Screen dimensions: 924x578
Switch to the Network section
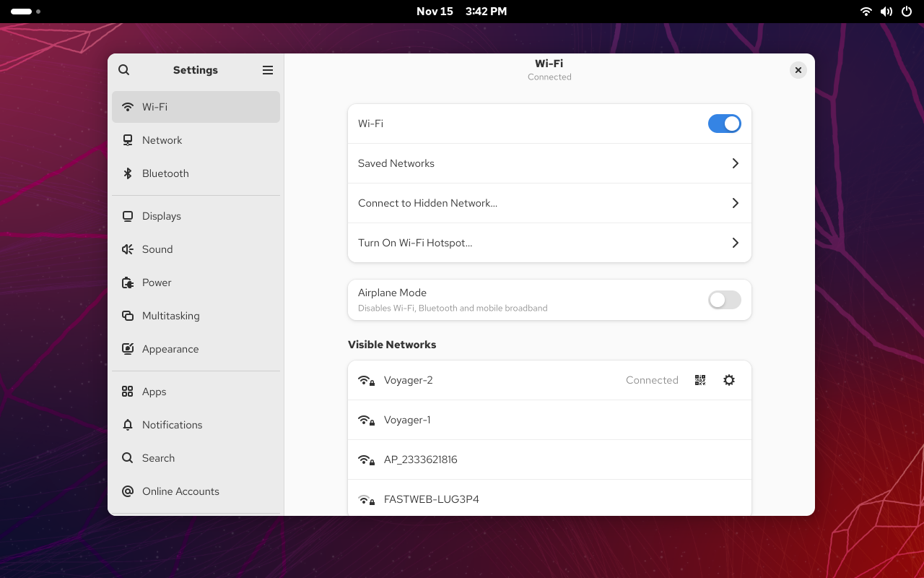(x=162, y=140)
